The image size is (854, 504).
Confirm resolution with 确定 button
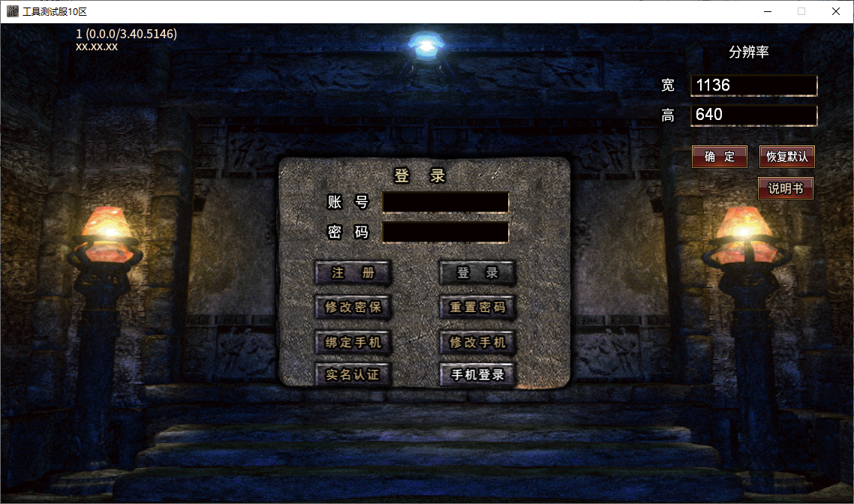(720, 157)
